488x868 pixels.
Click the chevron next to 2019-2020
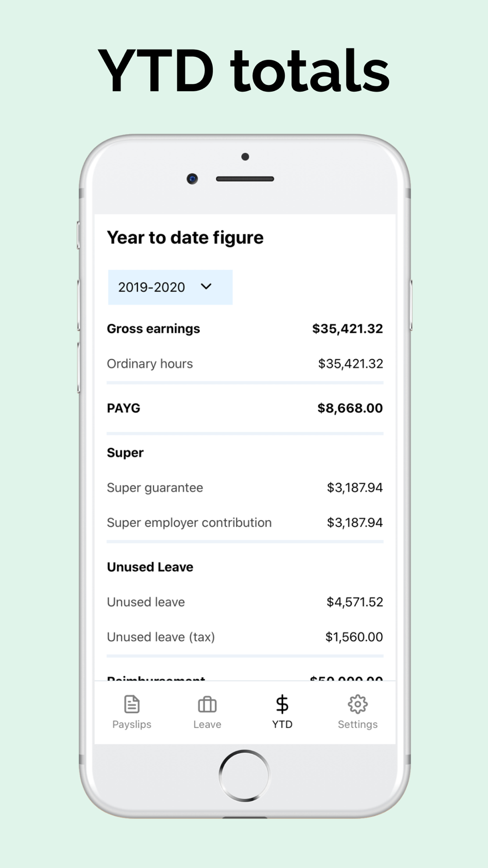[206, 287]
